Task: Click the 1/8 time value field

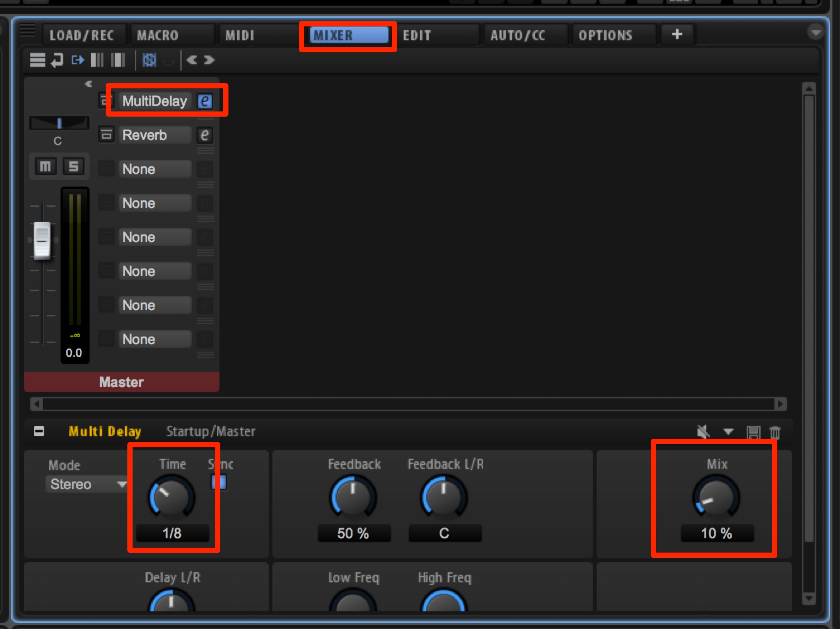Action: point(172,533)
